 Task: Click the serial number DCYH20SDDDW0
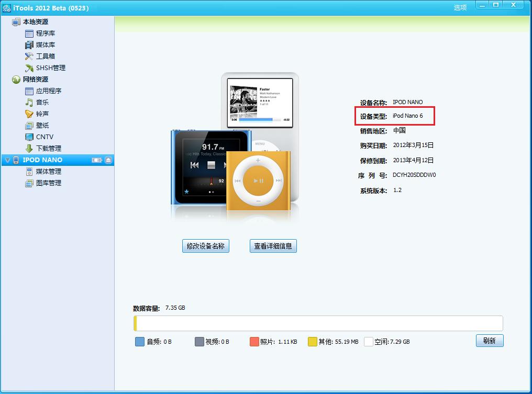(414, 175)
